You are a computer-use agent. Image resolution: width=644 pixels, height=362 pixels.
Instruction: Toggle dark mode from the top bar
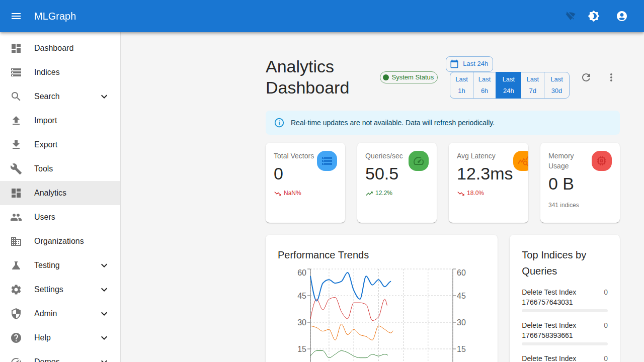(x=594, y=16)
